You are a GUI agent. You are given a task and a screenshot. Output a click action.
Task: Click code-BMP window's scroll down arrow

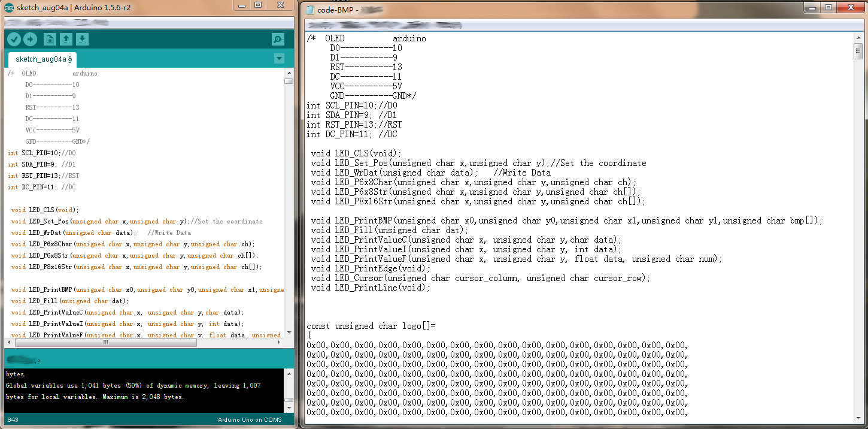click(858, 418)
